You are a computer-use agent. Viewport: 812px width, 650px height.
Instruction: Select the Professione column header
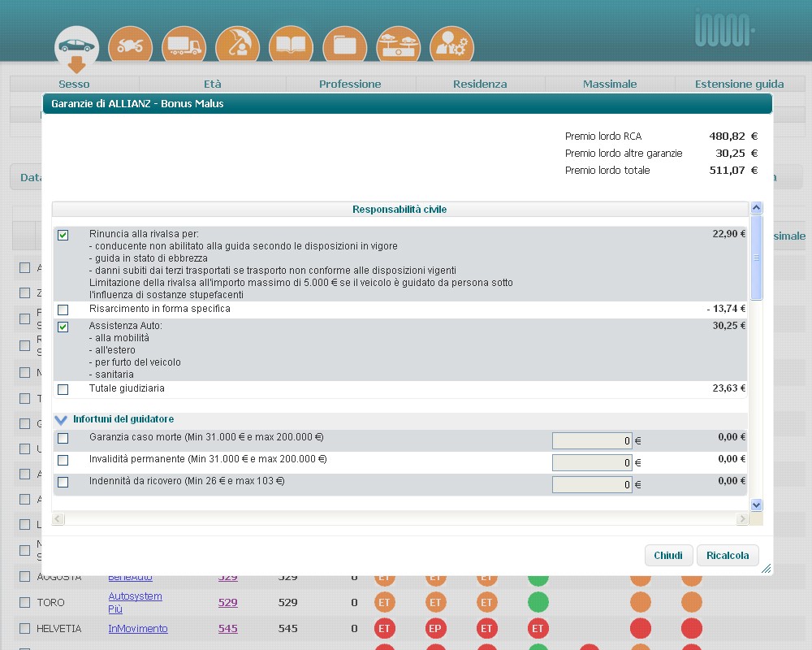[x=350, y=84]
